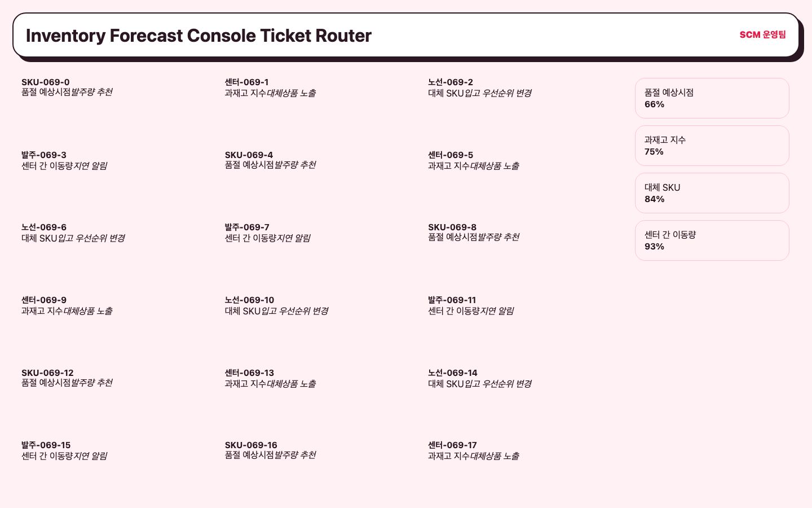Select the 과재고 지수 75% card
Image resolution: width=812 pixels, height=508 pixels.
[712, 146]
